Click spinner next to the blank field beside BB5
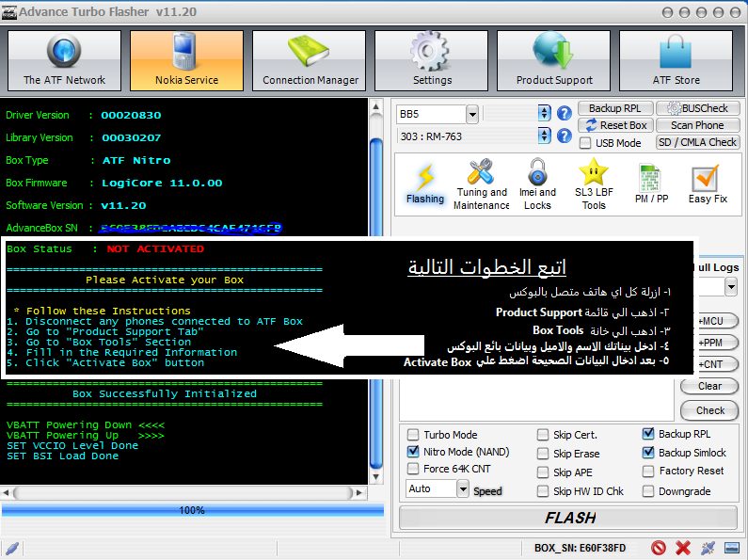This screenshot has height=560, width=748. tap(545, 113)
